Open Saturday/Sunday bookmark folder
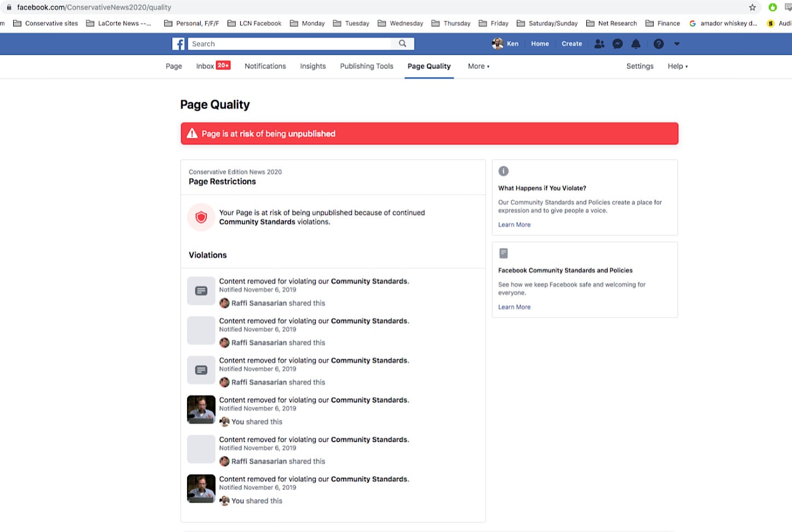 (x=547, y=24)
